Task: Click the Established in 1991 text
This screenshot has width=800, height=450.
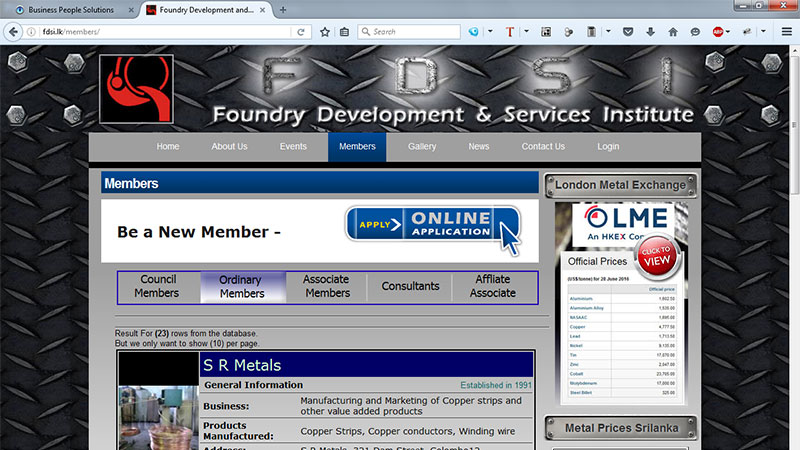Action: (496, 385)
